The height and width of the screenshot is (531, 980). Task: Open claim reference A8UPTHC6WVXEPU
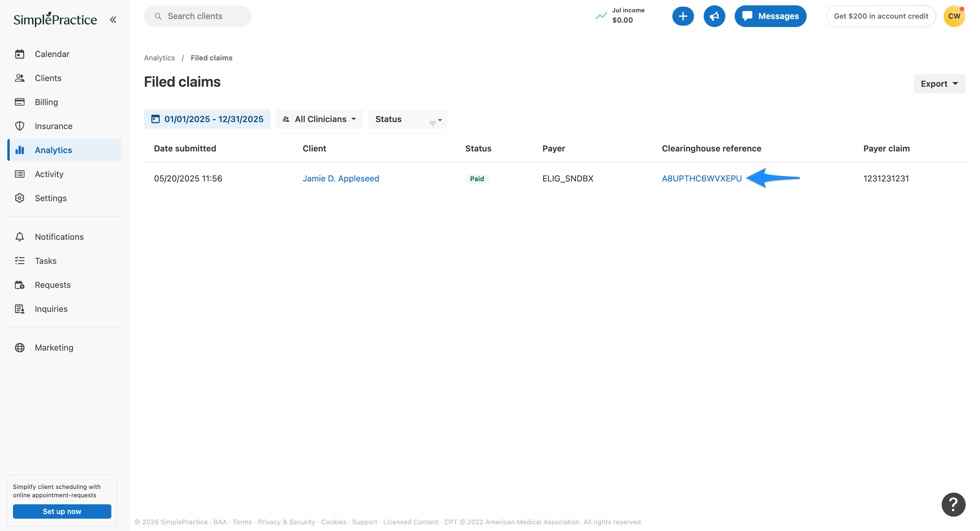(702, 178)
